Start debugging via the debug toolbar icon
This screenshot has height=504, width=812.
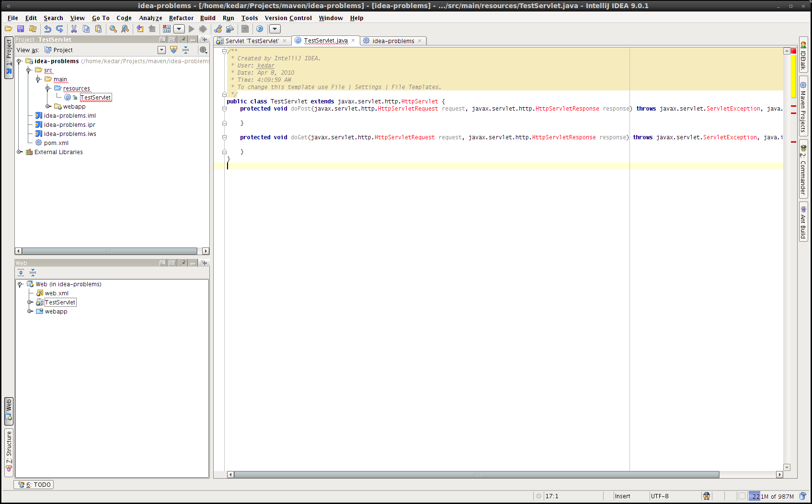[x=203, y=29]
